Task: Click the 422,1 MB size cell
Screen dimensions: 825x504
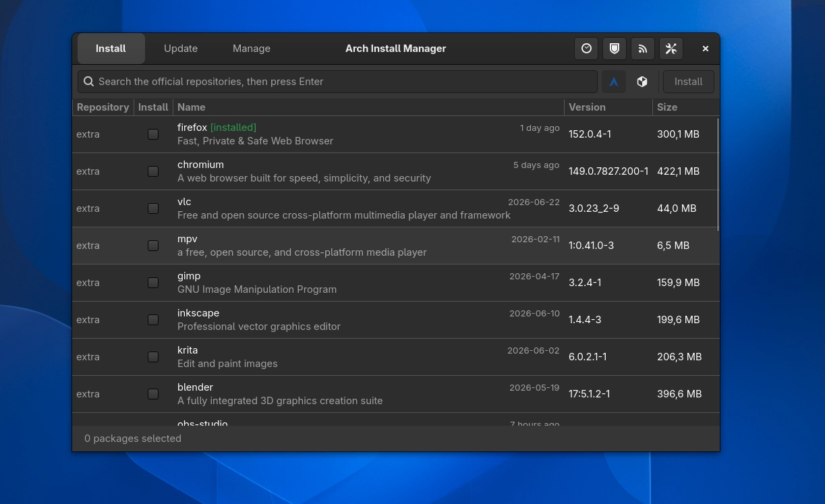Action: (678, 171)
